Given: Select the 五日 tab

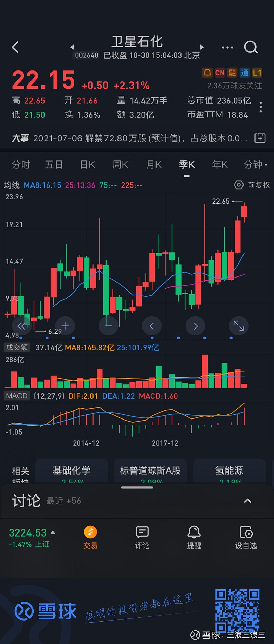Looking at the screenshot, I should pos(54,165).
